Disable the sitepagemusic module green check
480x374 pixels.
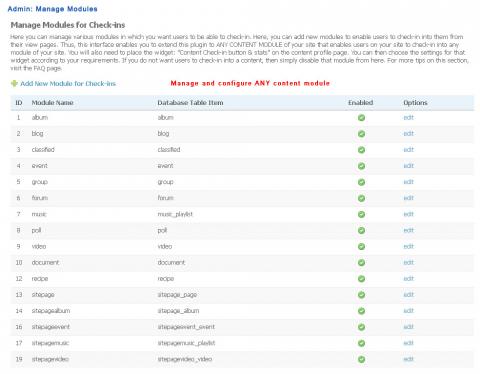pyautogui.click(x=361, y=343)
